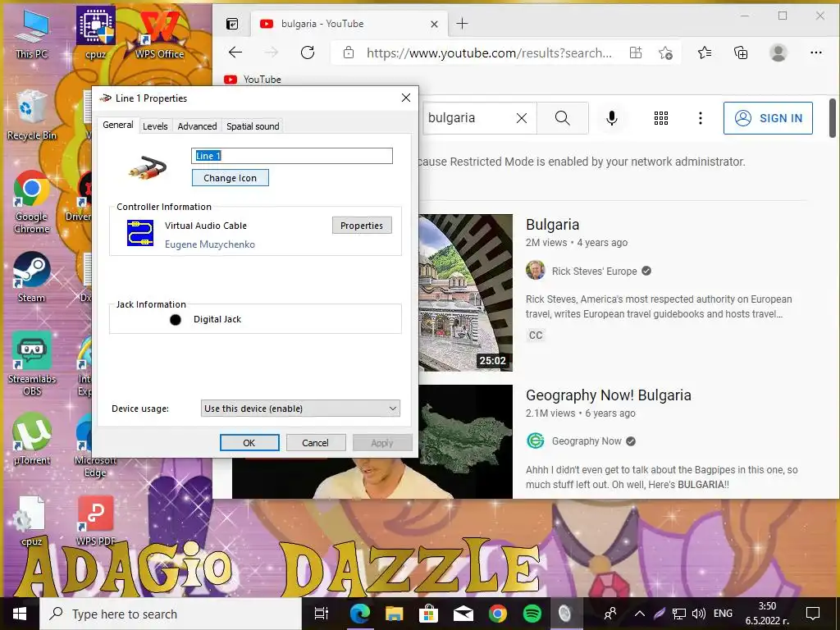
Task: Open the Windows Start menu
Action: point(20,614)
